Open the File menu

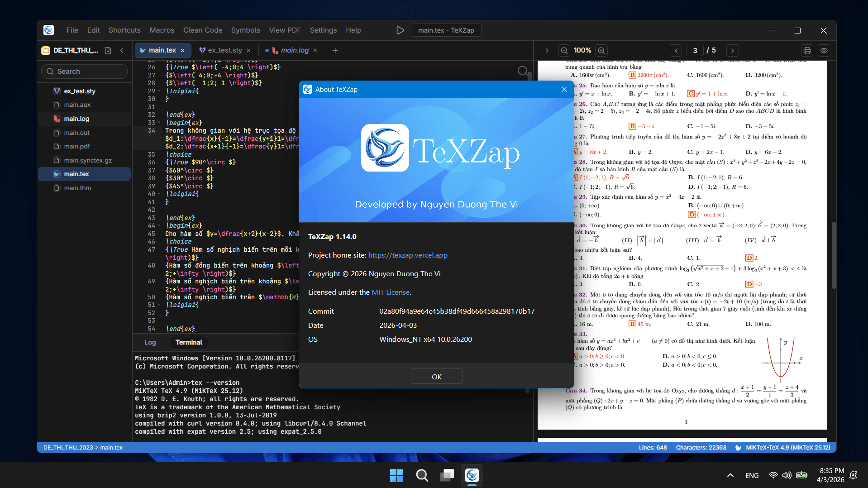tap(72, 30)
